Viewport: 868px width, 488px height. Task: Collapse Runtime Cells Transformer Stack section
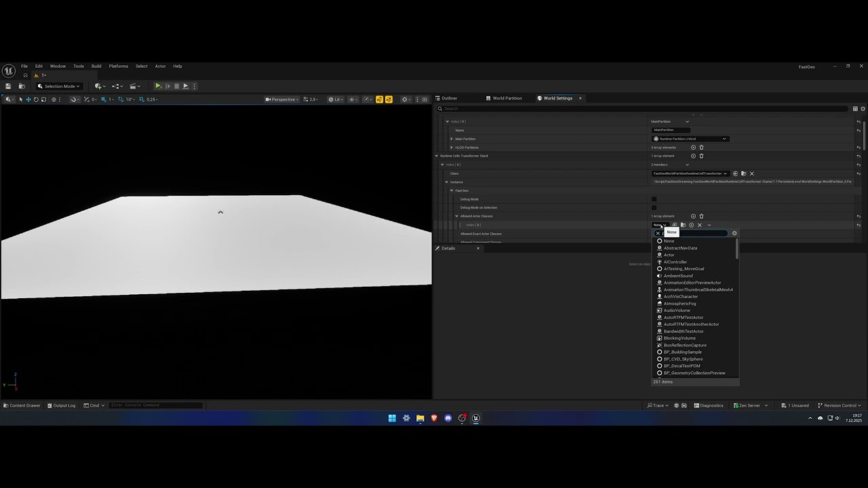[x=437, y=156]
